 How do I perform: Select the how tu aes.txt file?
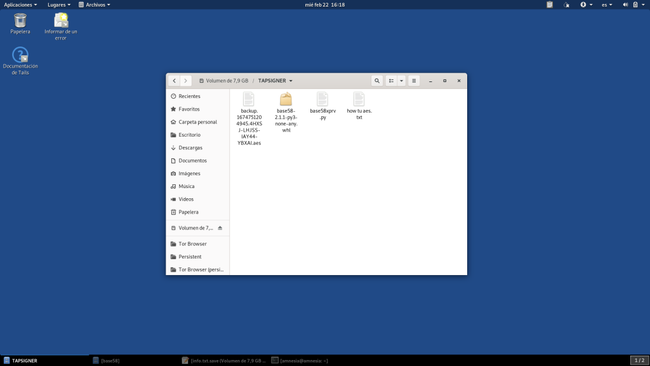click(x=359, y=106)
